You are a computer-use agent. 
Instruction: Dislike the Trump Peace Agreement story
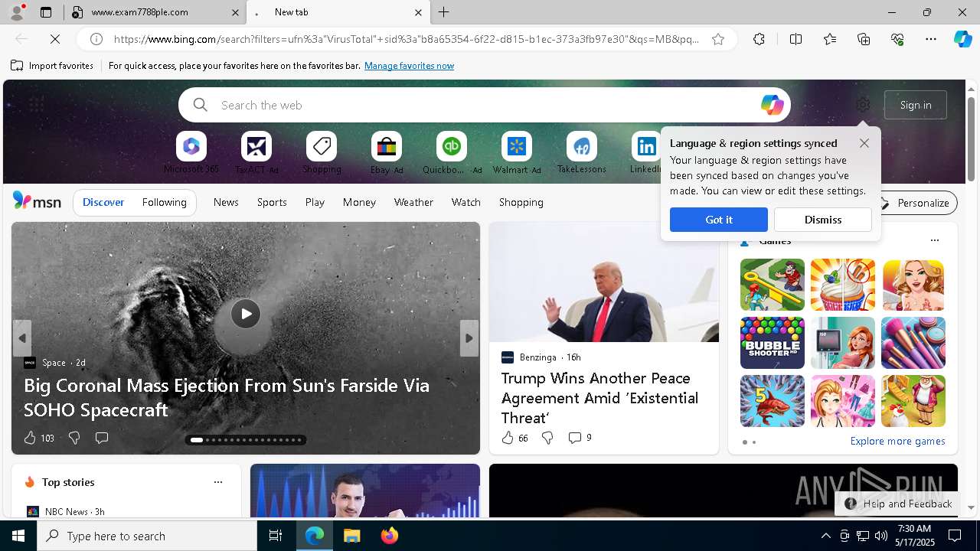pyautogui.click(x=547, y=438)
